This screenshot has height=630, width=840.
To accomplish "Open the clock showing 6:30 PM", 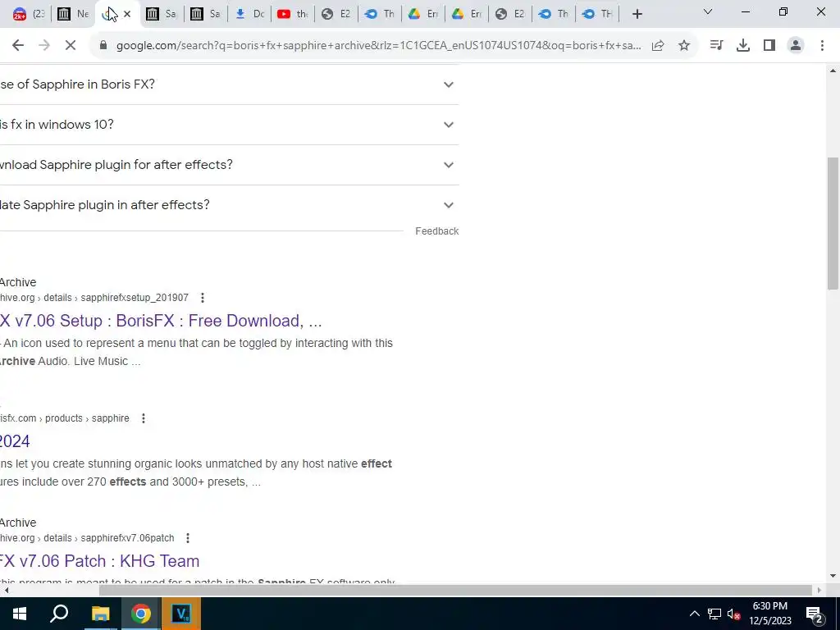I will (x=769, y=614).
